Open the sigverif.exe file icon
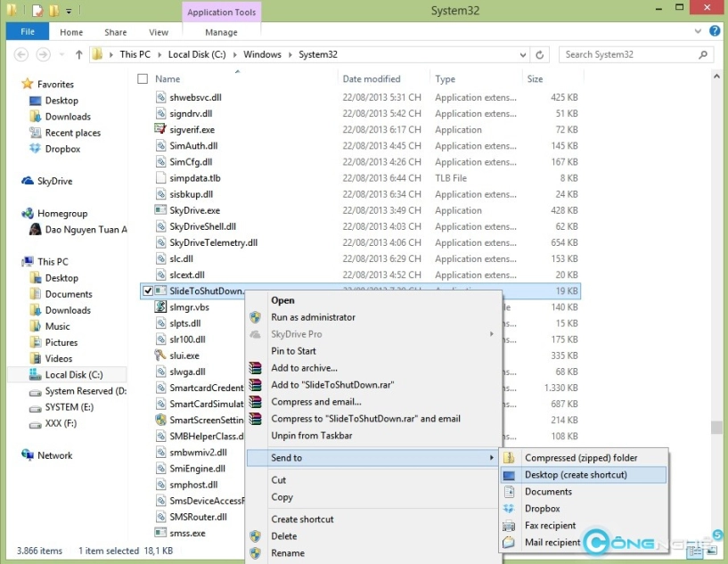 pyautogui.click(x=160, y=129)
